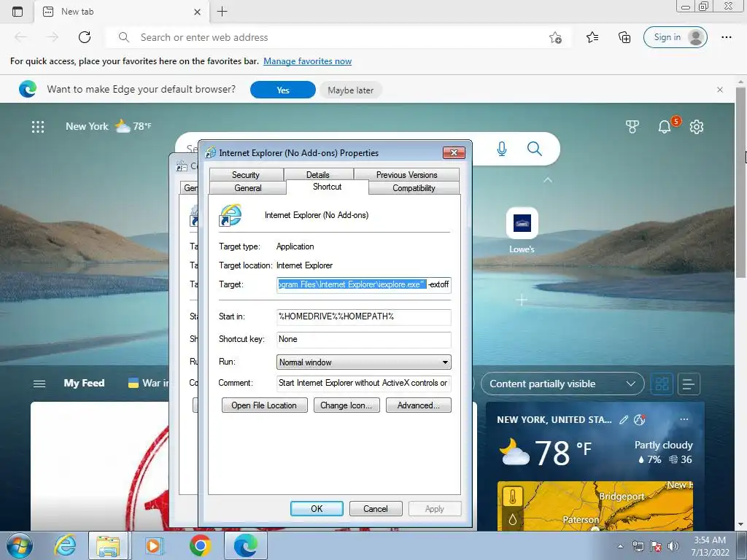This screenshot has width=747, height=560.
Task: Click the page vertical scrollbar thumb
Action: pos(741,181)
